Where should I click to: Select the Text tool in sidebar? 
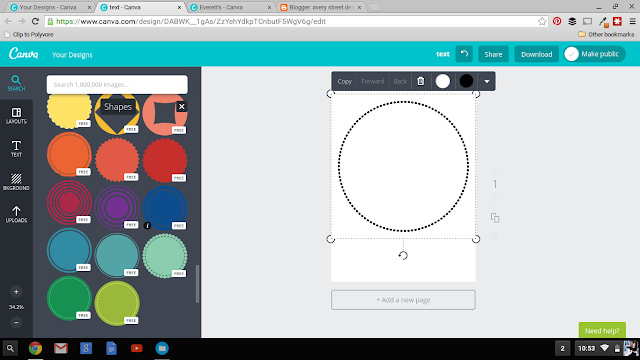pos(16,149)
